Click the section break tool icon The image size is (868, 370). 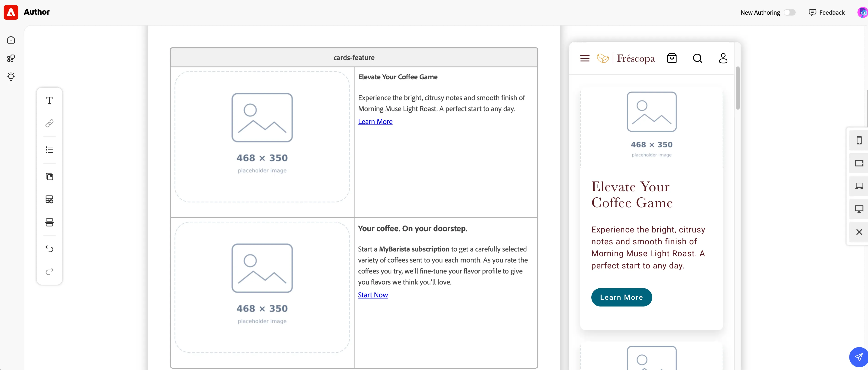pos(49,222)
